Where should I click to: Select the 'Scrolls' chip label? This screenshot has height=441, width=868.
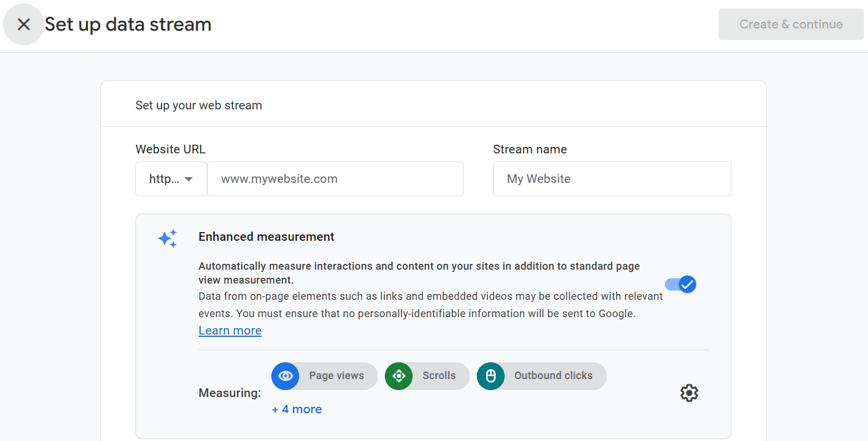coord(439,376)
